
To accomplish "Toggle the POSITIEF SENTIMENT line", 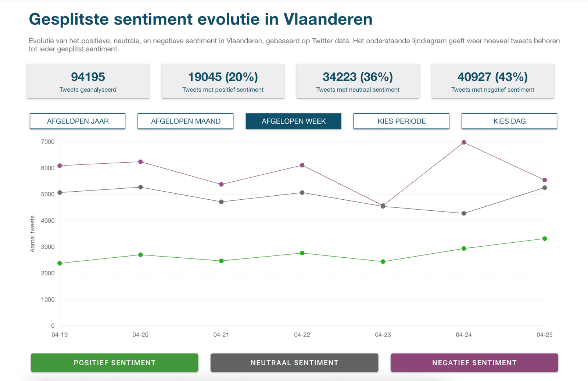I will (115, 363).
